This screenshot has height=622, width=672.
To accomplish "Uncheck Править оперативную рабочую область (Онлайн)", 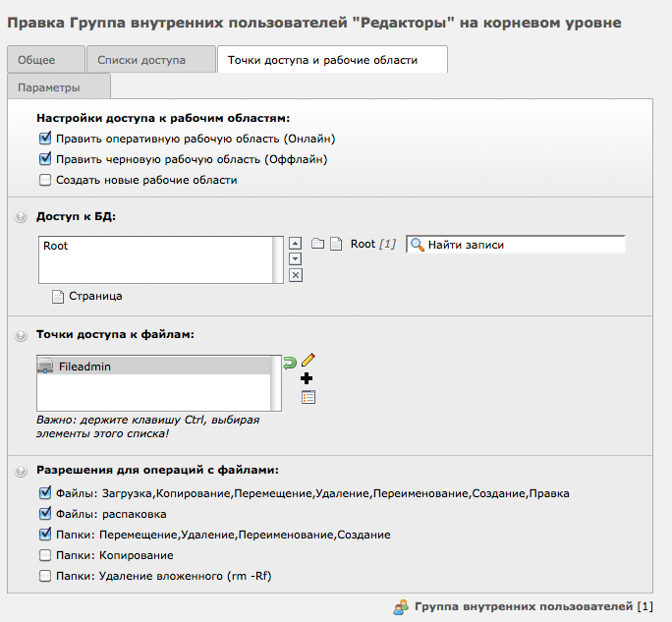I will [44, 139].
